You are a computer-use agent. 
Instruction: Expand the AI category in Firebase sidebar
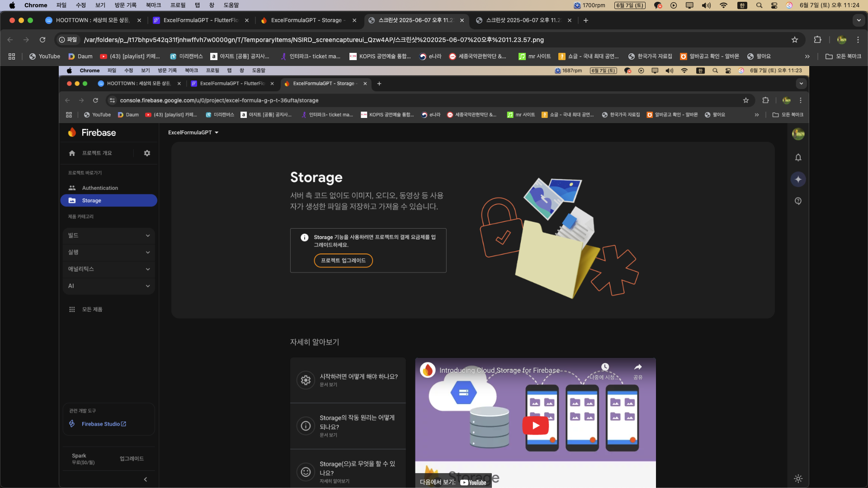click(109, 286)
